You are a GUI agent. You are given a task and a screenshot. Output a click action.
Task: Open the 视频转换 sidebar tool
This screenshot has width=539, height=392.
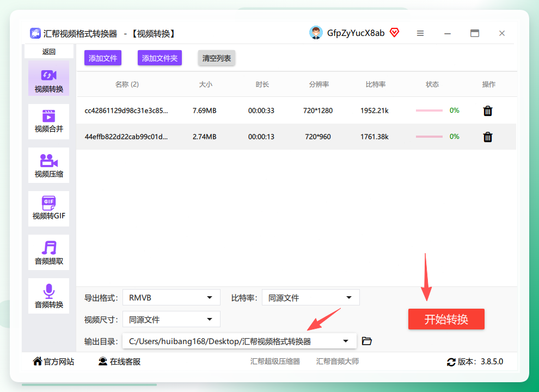tap(48, 78)
